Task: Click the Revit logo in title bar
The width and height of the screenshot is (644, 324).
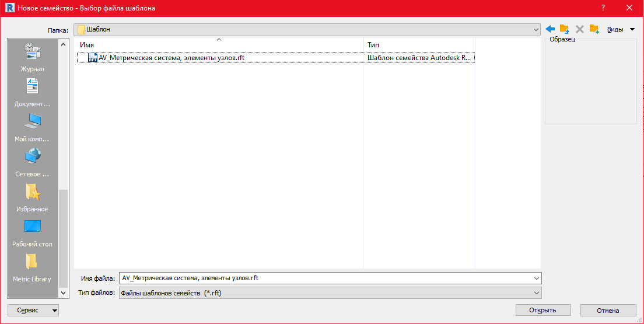Action: point(10,8)
